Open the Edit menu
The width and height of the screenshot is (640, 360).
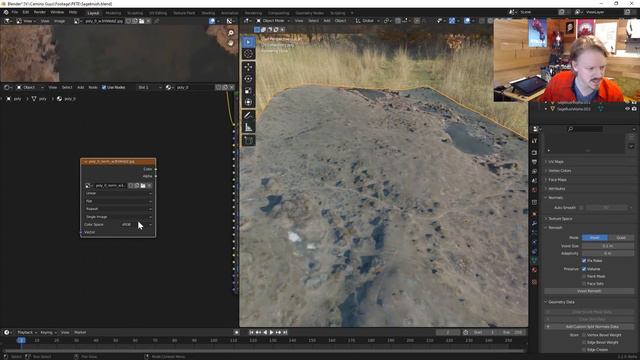click(x=26, y=12)
